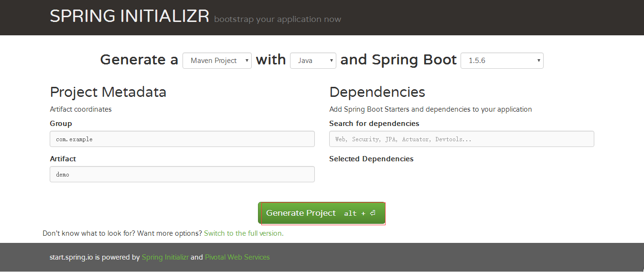Click the Group input field

pyautogui.click(x=182, y=139)
